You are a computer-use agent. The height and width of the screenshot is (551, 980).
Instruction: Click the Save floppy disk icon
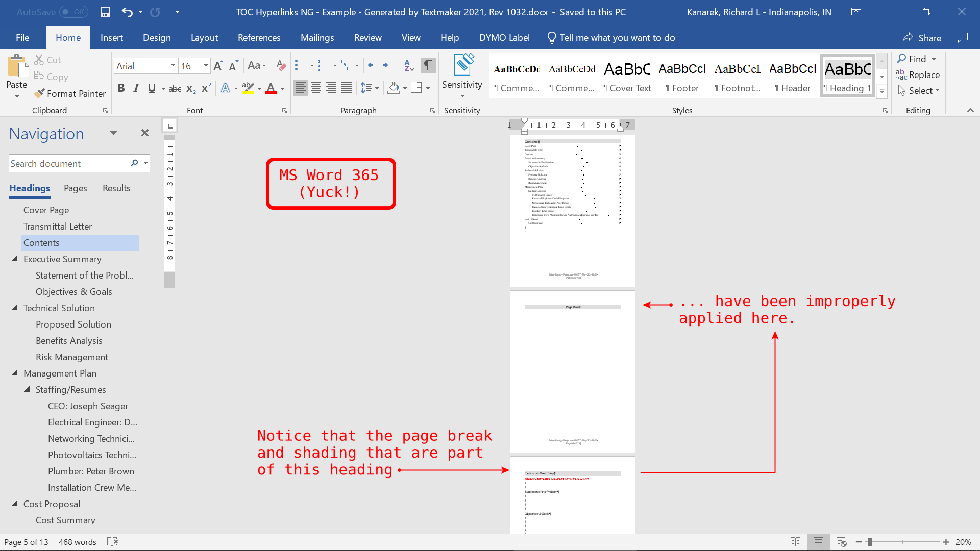(105, 12)
